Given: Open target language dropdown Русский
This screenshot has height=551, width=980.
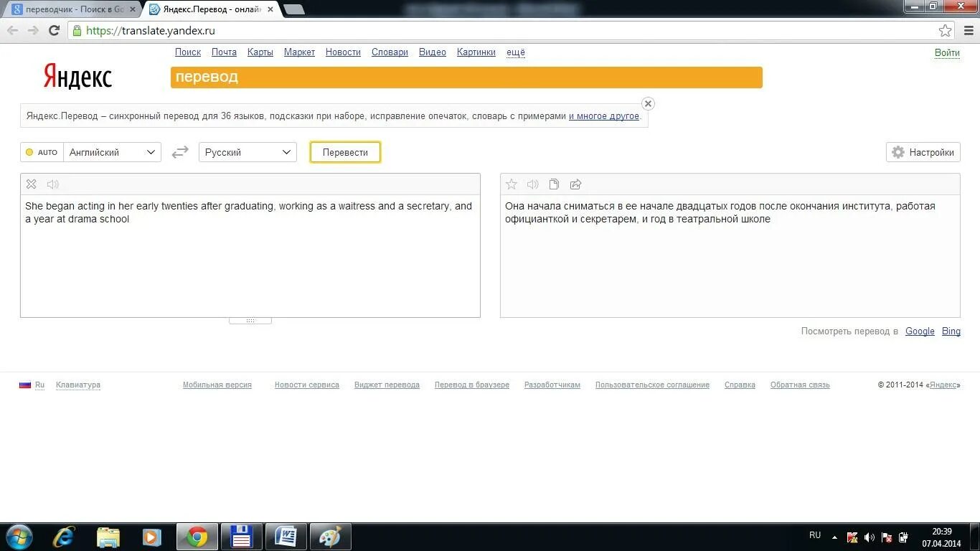Looking at the screenshot, I should pos(248,152).
